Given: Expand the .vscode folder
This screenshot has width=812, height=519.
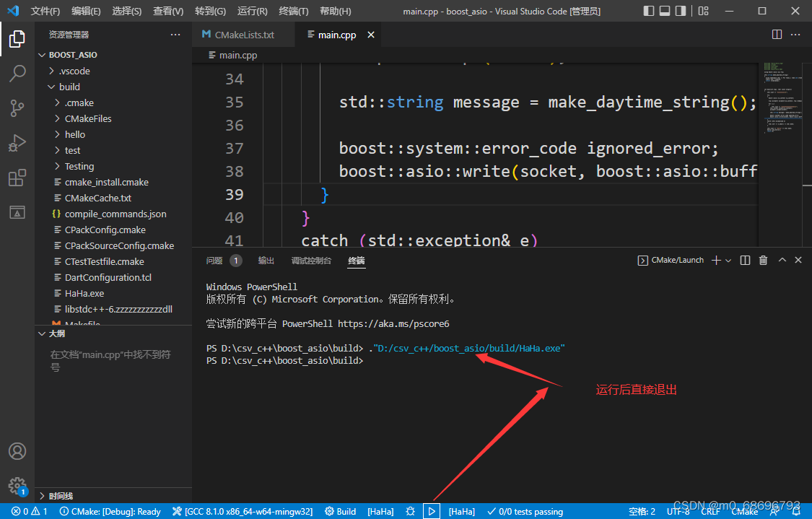Looking at the screenshot, I should click(73, 70).
